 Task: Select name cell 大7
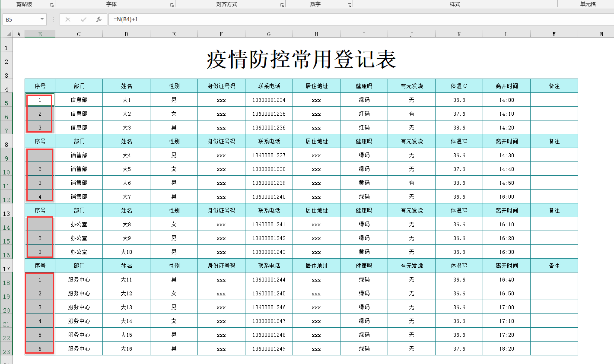click(126, 196)
